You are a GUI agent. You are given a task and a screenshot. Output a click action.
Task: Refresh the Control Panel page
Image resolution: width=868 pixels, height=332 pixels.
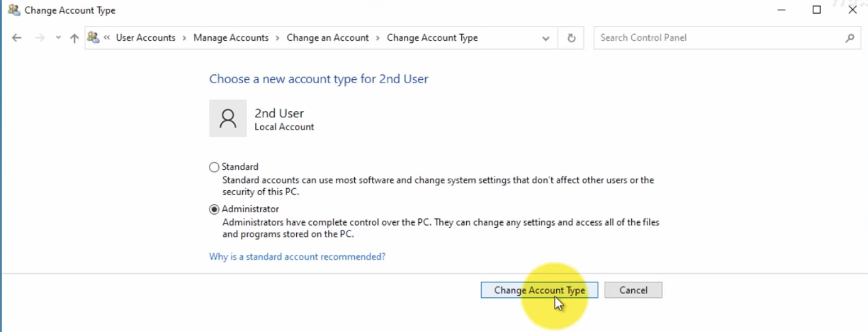point(571,38)
